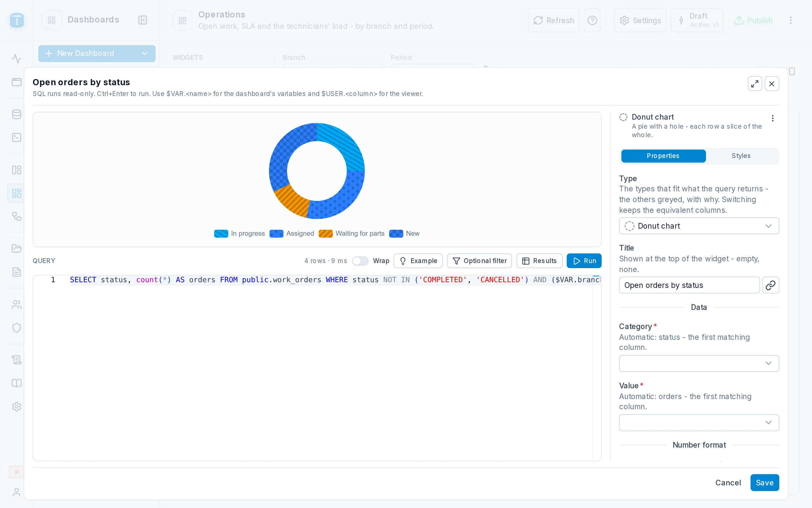The height and width of the screenshot is (508, 812).
Task: Click the In progress legend swatch
Action: click(x=221, y=233)
